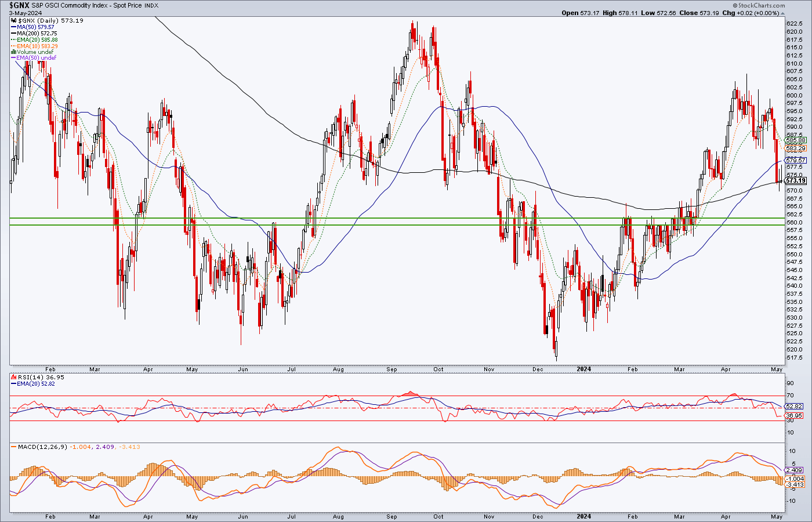Click the green 585.88 price flag
Screen dimensions: 812x522
[x=796, y=140]
